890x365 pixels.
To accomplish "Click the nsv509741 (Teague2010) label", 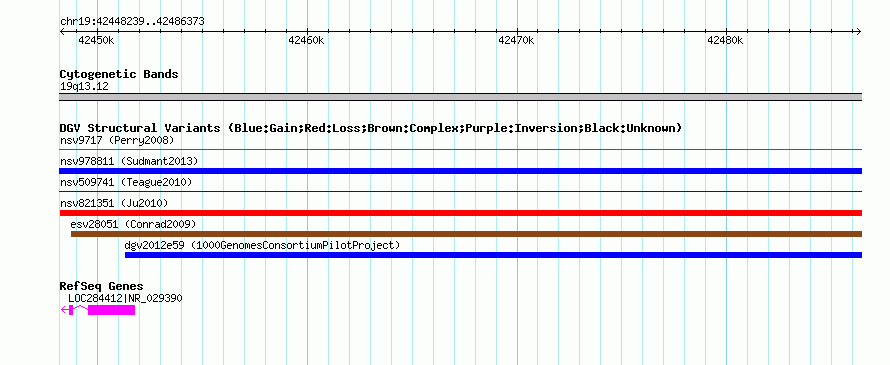I will click(x=126, y=182).
